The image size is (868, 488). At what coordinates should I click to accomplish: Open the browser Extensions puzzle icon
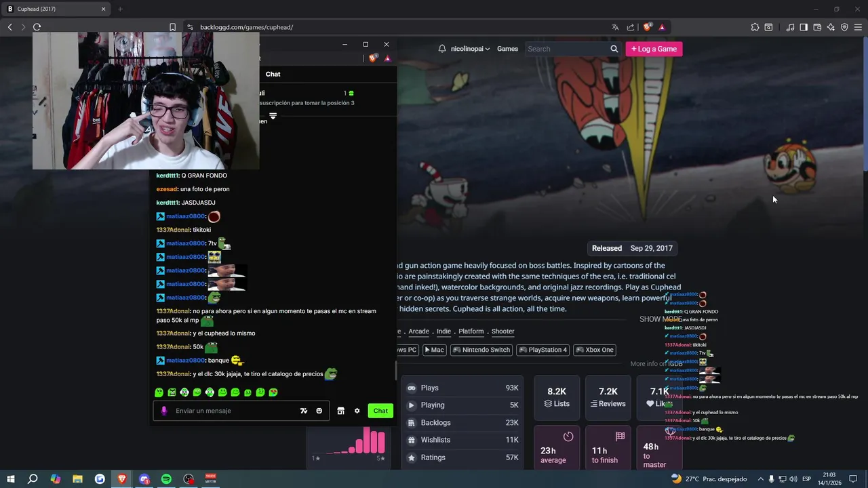pyautogui.click(x=755, y=27)
